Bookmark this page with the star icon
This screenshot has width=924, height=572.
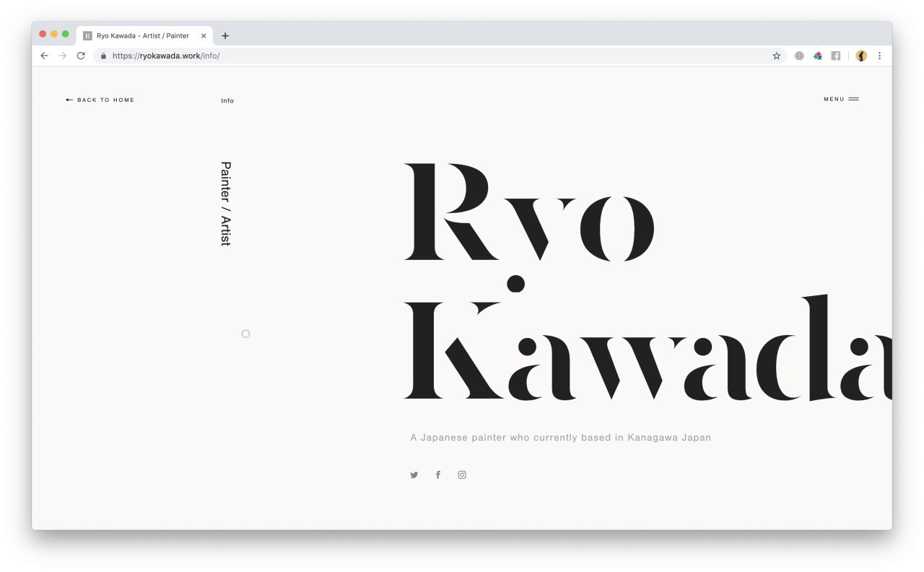point(777,56)
